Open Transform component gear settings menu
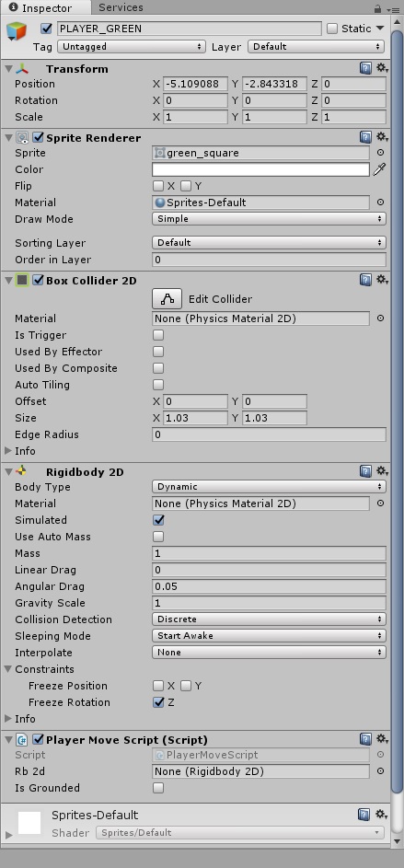The height and width of the screenshot is (868, 404). pos(382,68)
